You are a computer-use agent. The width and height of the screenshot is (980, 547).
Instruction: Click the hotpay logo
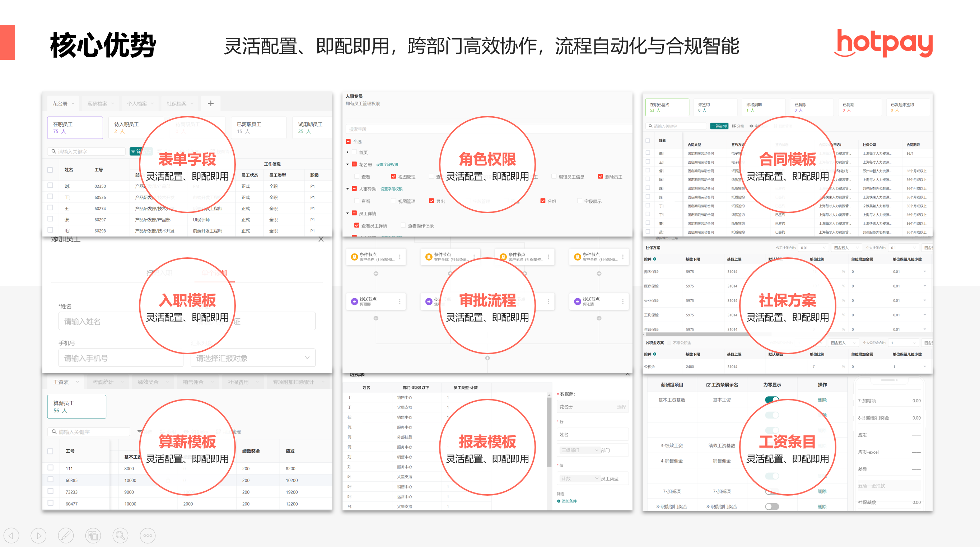(883, 44)
